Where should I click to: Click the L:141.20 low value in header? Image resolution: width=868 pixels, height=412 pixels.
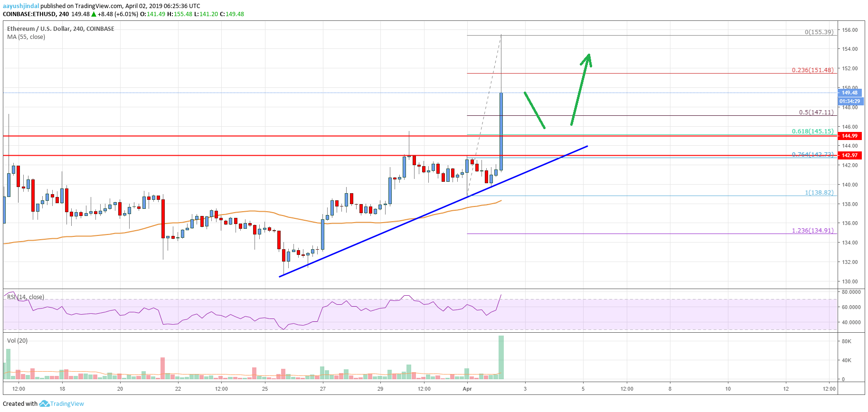[x=206, y=14]
